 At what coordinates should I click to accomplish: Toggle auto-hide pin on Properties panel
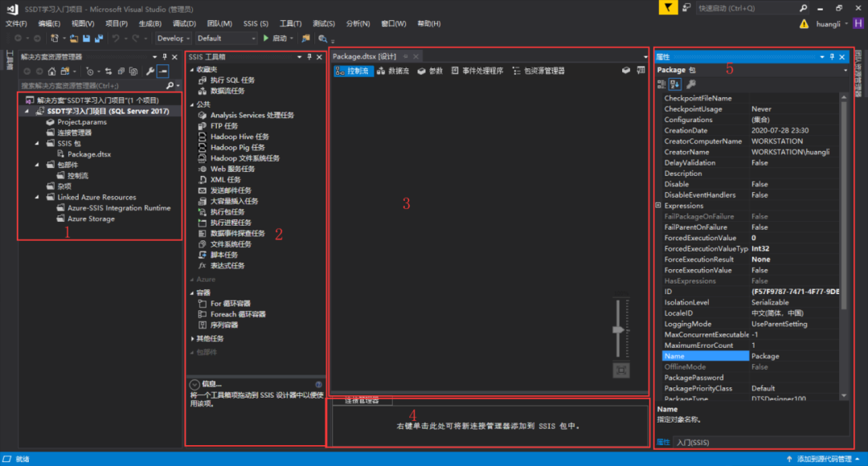[x=832, y=57]
